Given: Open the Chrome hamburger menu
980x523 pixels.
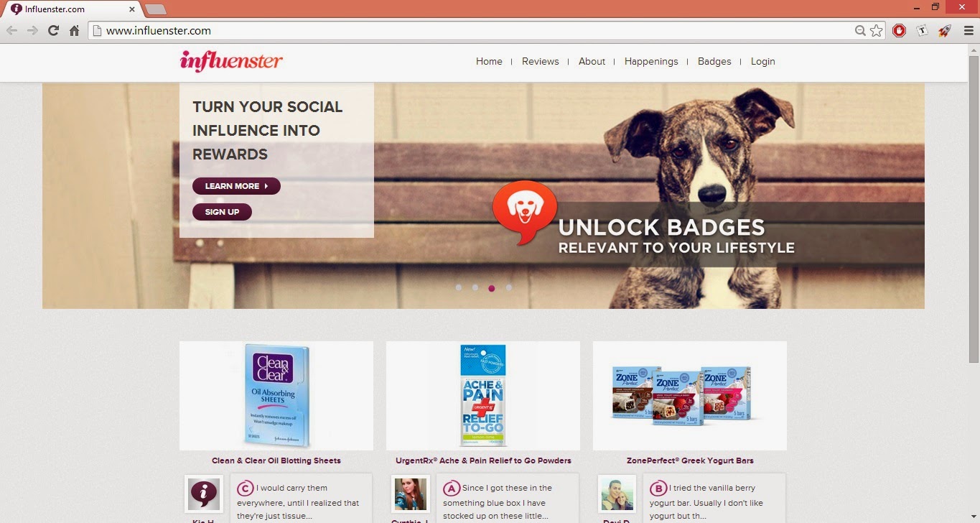Looking at the screenshot, I should (x=969, y=31).
